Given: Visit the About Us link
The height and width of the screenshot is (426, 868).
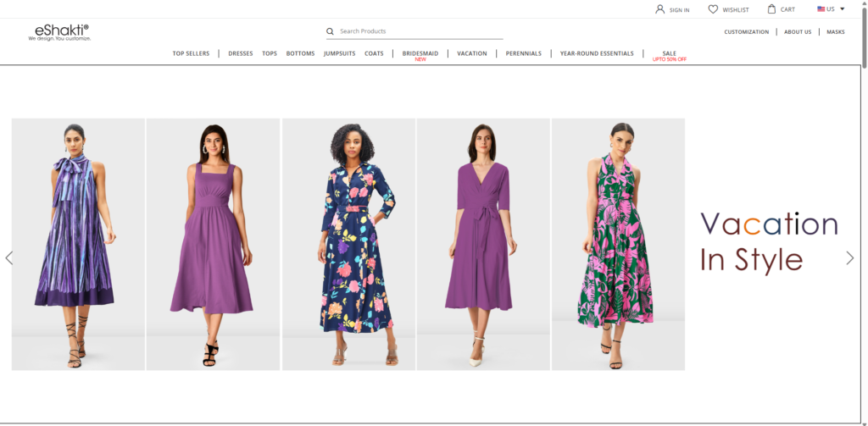Looking at the screenshot, I should (x=797, y=32).
